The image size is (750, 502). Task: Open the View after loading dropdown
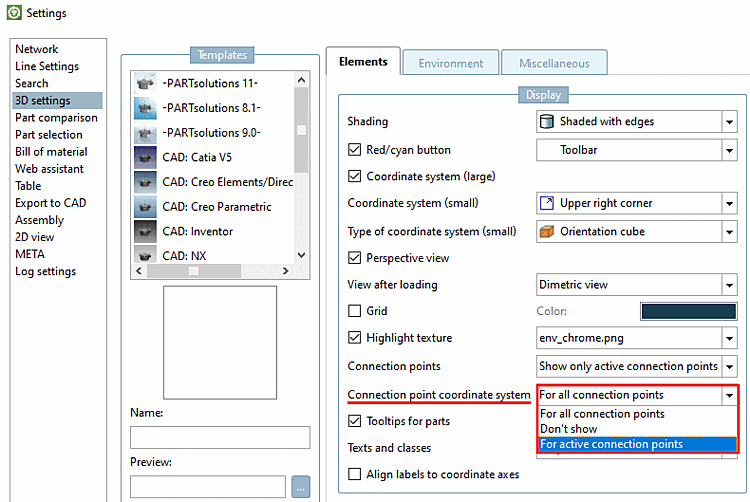coord(729,285)
